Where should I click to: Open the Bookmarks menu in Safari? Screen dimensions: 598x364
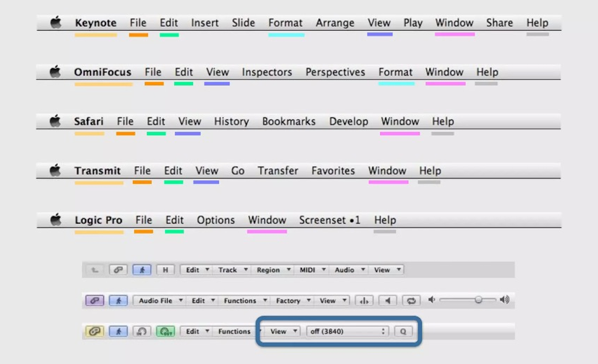288,121
